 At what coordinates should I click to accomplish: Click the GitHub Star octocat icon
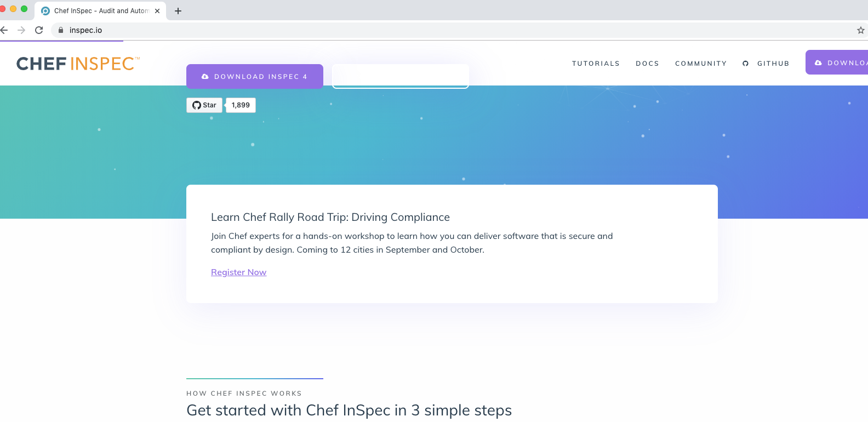[196, 105]
